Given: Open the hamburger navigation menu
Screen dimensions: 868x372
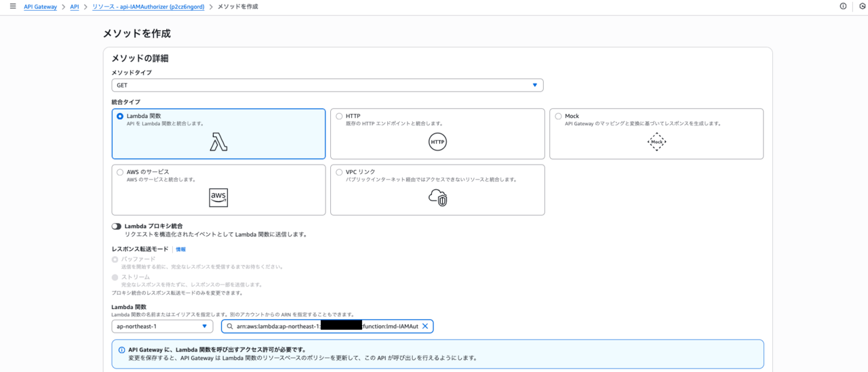Looking at the screenshot, I should point(12,6).
